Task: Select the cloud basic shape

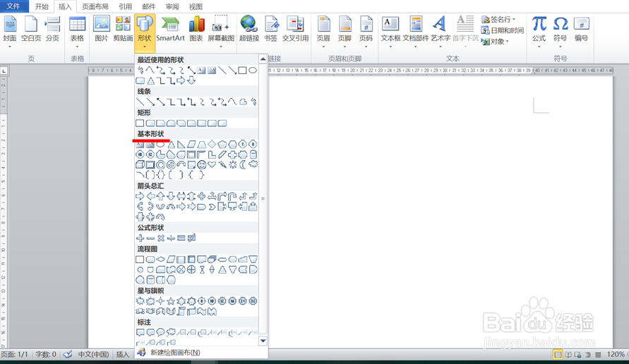Action: coord(253,164)
